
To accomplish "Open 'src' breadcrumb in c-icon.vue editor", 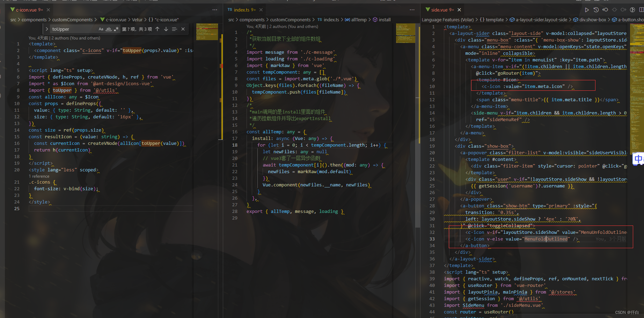I will (x=13, y=20).
